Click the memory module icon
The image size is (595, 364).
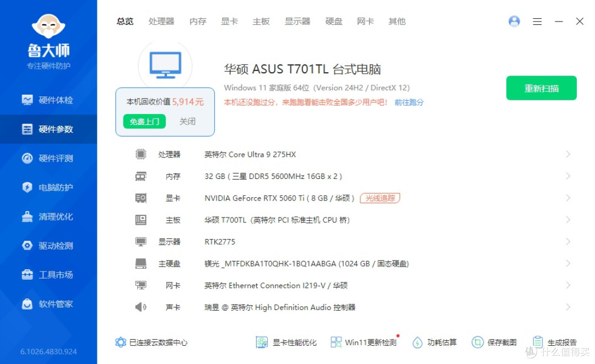click(x=141, y=176)
